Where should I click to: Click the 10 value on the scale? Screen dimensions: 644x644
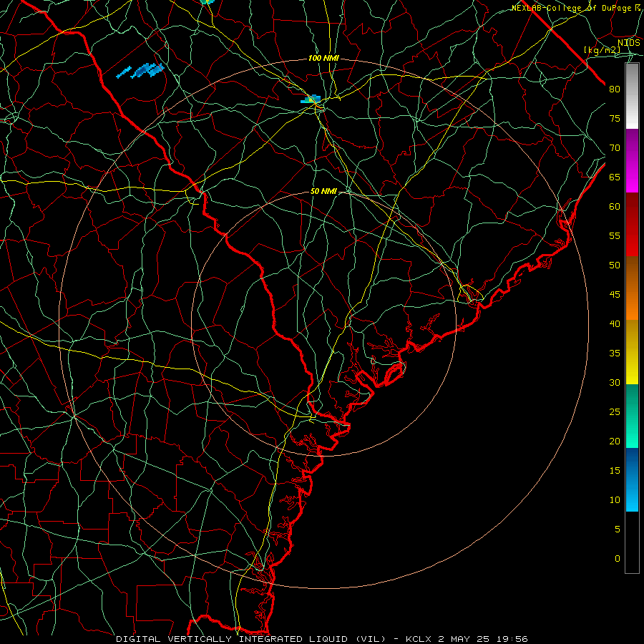615,500
